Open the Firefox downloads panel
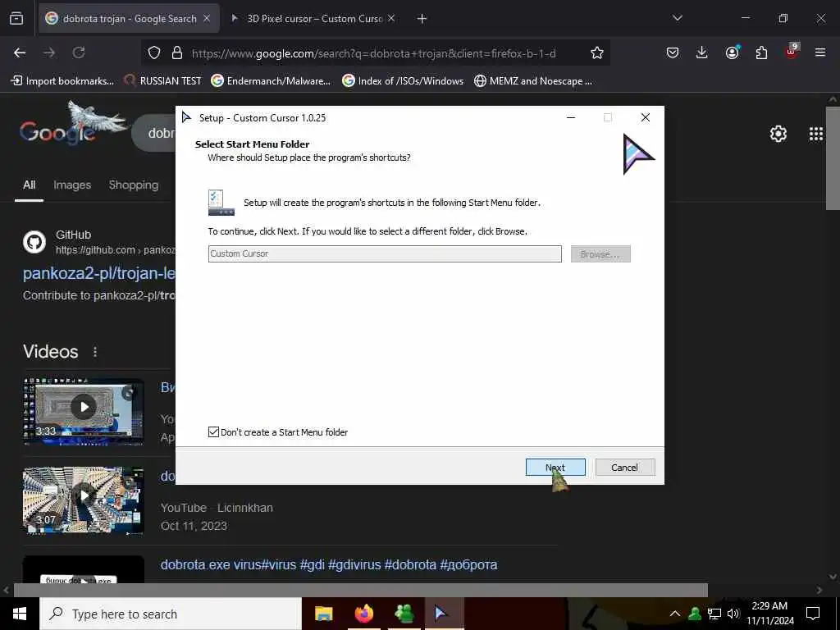The image size is (840, 630). tap(702, 52)
